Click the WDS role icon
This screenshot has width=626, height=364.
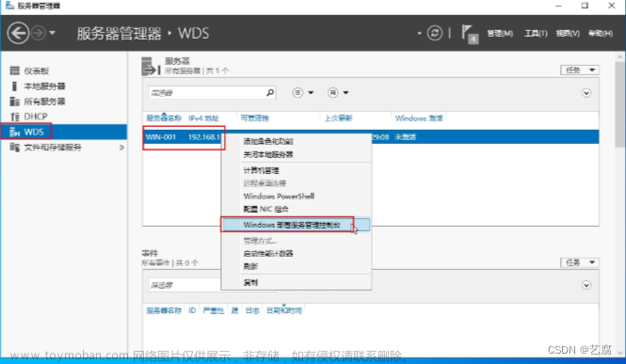click(x=15, y=132)
